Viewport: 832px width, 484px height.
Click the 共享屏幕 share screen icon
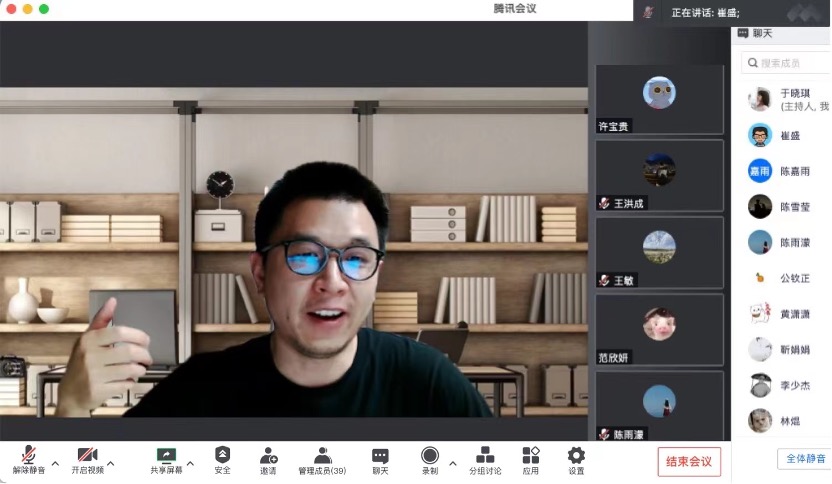coord(166,457)
